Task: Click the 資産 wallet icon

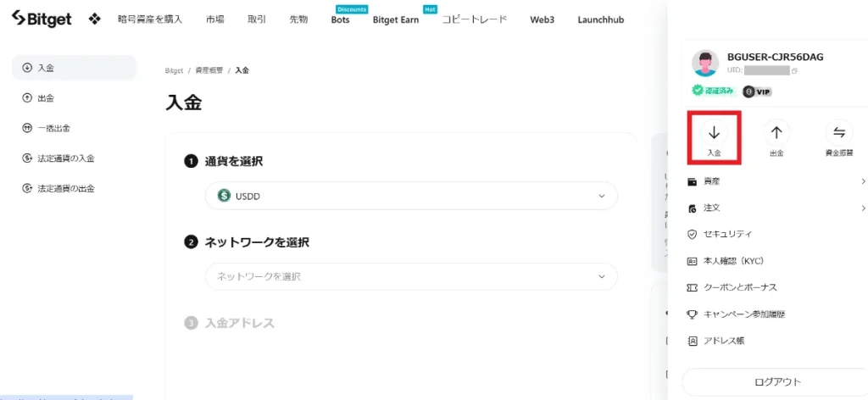Action: [692, 181]
